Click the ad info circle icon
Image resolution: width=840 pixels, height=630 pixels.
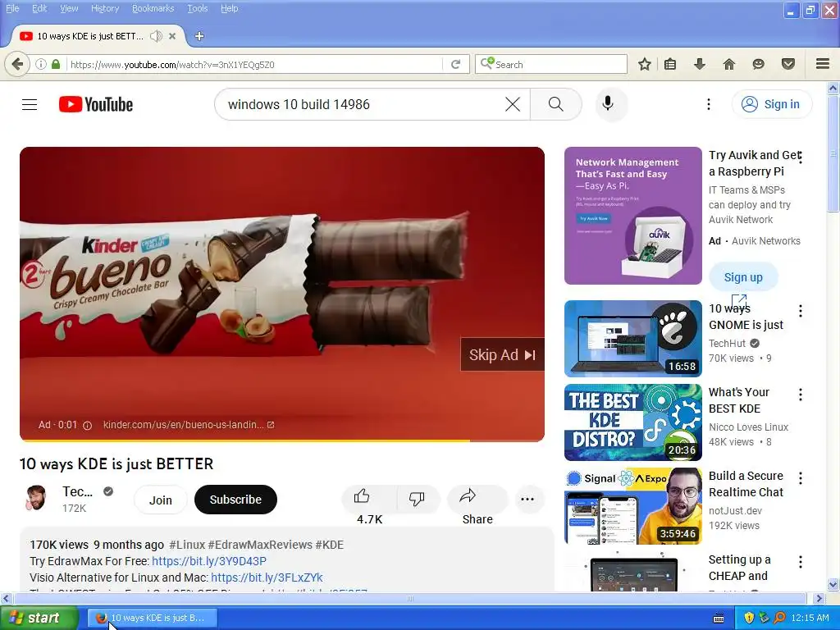tap(87, 426)
